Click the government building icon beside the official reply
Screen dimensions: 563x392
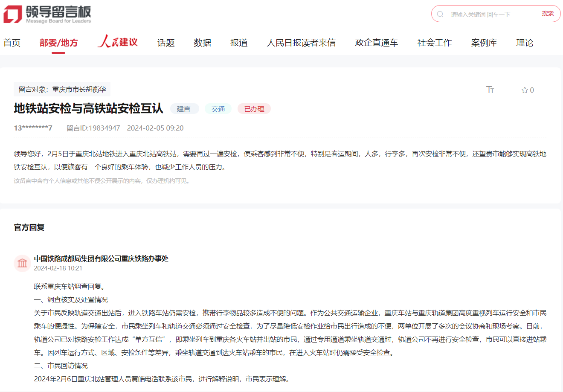click(22, 263)
